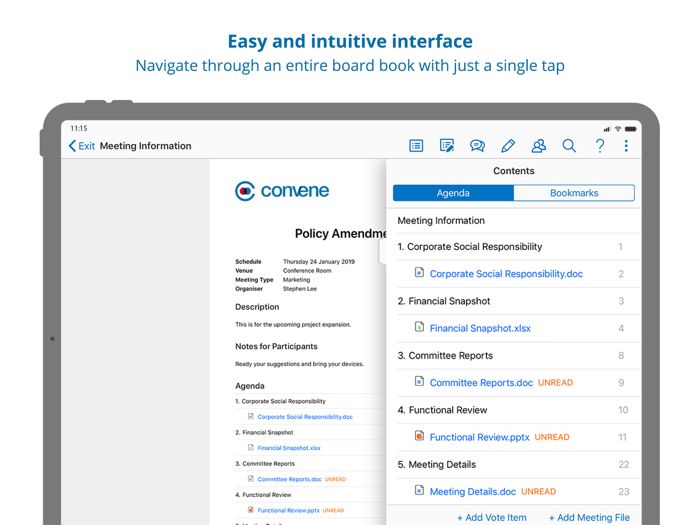Image resolution: width=700 pixels, height=525 pixels.
Task: Click doc icon beside Meeting Details.doc in Contents
Action: coord(419,490)
